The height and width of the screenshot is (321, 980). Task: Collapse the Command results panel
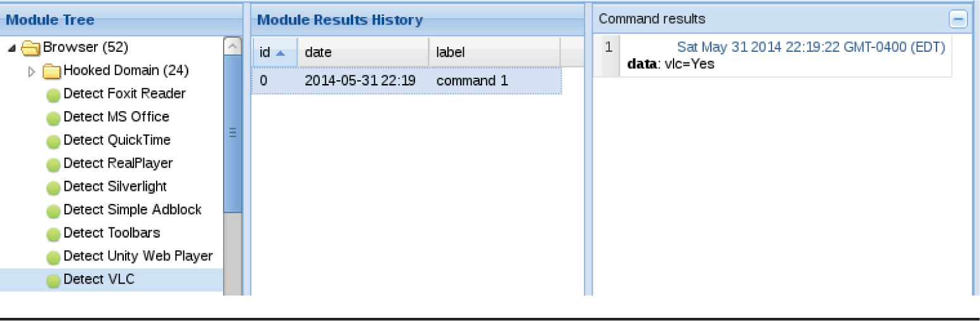pos(958,20)
